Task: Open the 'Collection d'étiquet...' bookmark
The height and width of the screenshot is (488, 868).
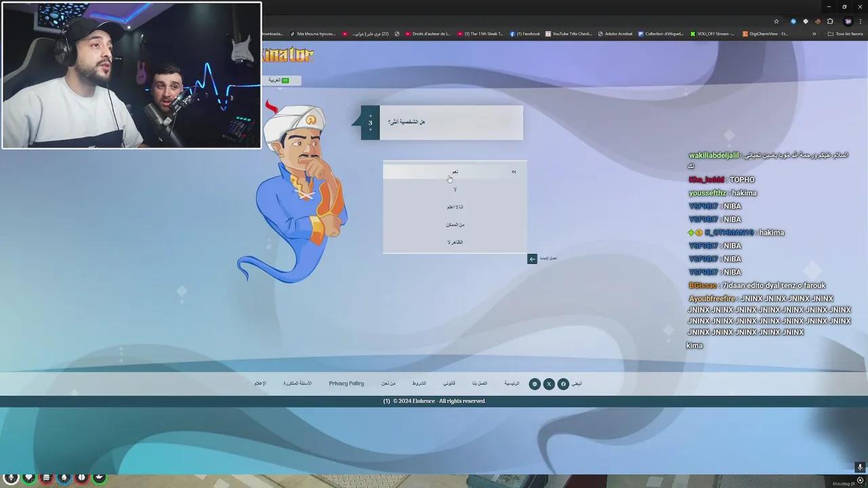Action: 661,34
